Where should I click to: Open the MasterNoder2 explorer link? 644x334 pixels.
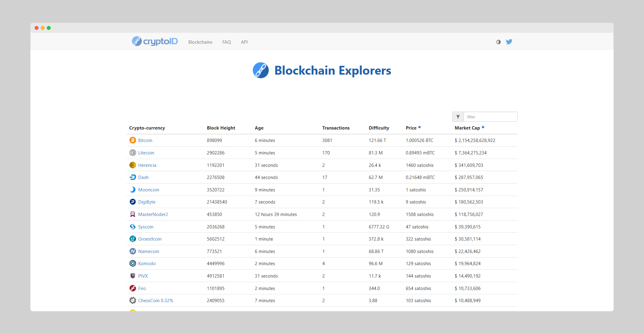click(x=153, y=214)
